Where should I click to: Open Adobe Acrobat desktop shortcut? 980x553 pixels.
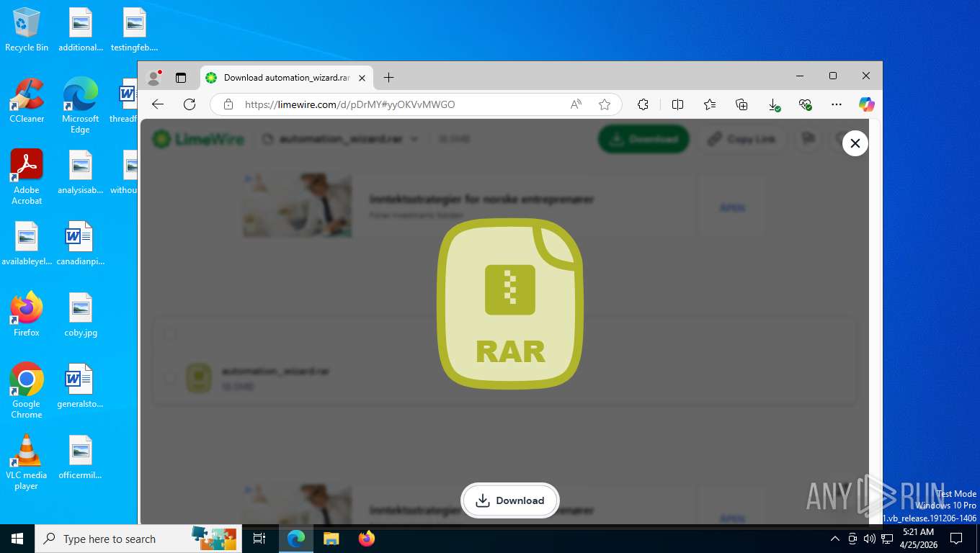pyautogui.click(x=27, y=177)
